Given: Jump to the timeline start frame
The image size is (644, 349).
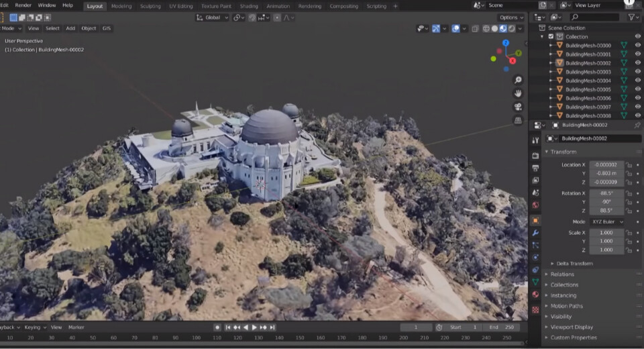Looking at the screenshot, I should [x=228, y=328].
